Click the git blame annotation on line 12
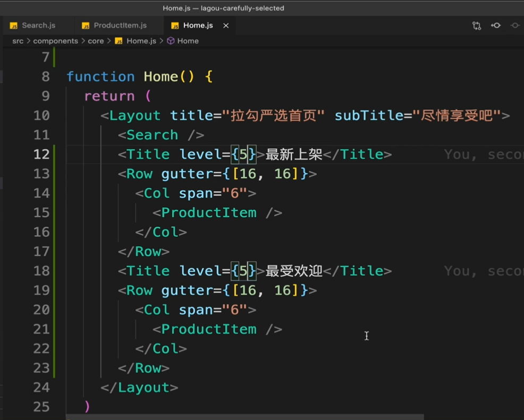The height and width of the screenshot is (420, 524). click(x=484, y=155)
